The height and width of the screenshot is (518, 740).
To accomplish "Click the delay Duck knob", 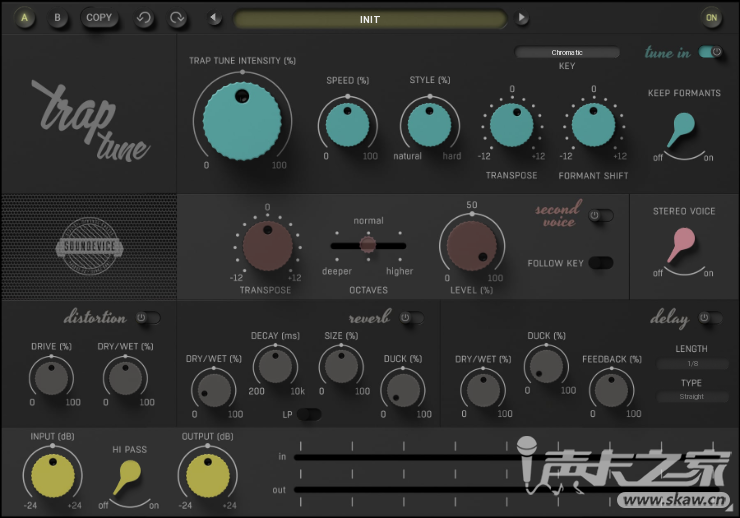I will click(547, 367).
